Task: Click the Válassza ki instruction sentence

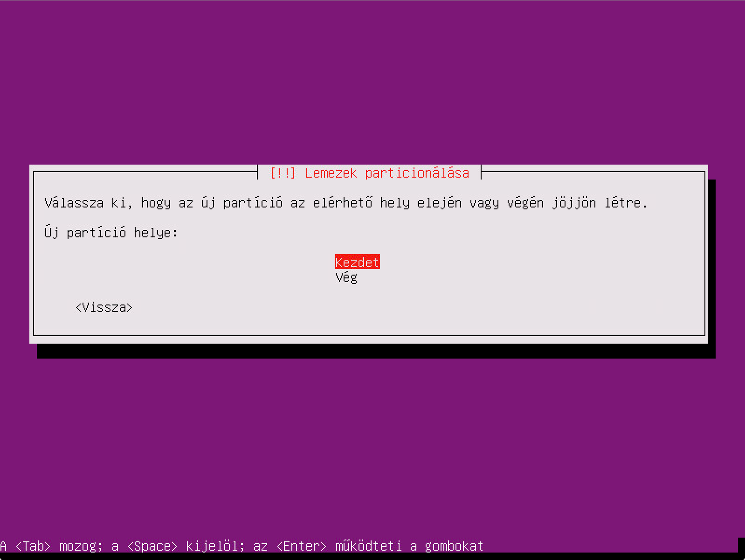Action: pyautogui.click(x=346, y=203)
